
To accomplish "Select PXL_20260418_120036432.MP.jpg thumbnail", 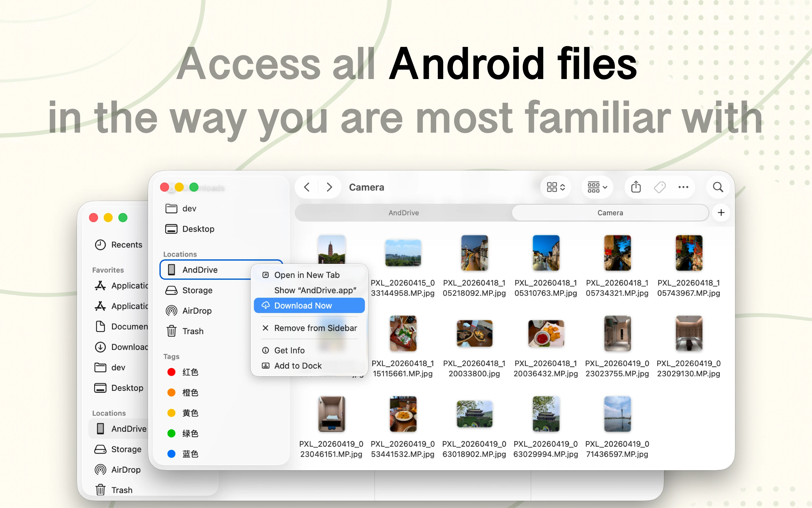I will (546, 334).
